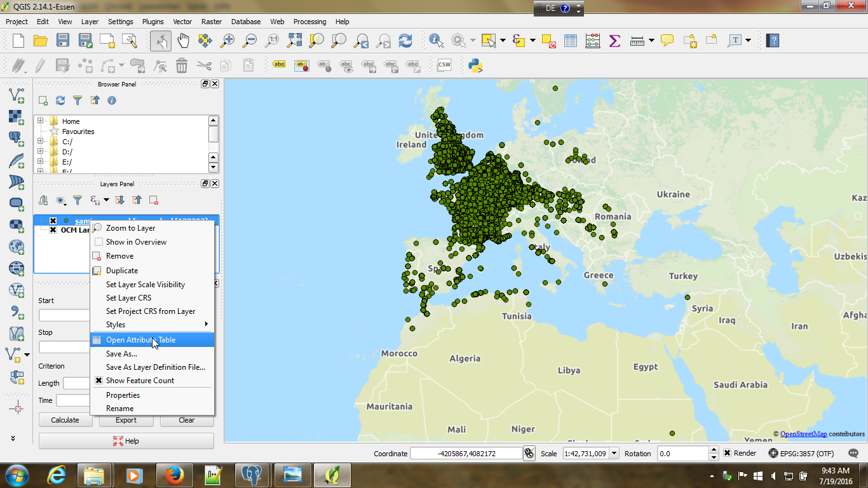Open the Help contents book icon
The image size is (868, 488).
[x=773, y=41]
